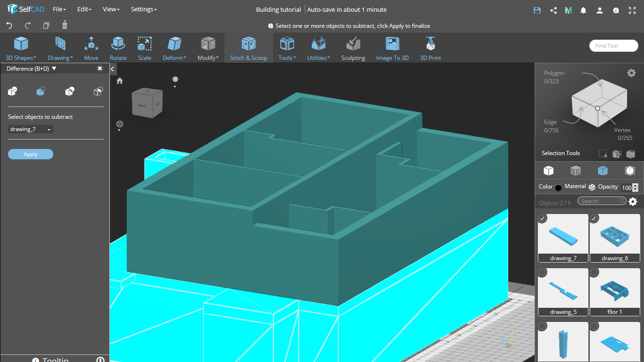Choose the Union boolean operation

point(13,91)
